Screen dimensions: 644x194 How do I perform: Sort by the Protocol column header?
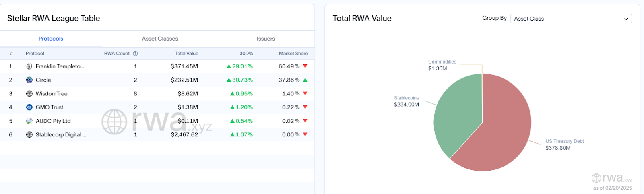[35, 54]
